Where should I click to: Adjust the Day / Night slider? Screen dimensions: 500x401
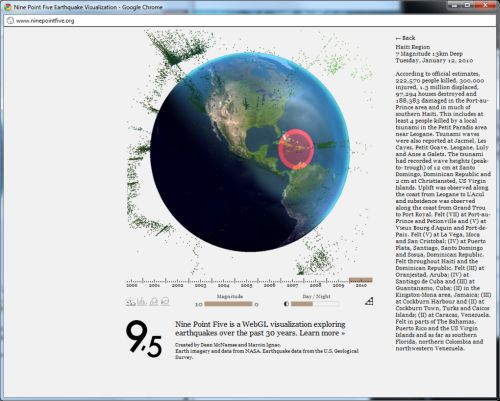tap(315, 304)
